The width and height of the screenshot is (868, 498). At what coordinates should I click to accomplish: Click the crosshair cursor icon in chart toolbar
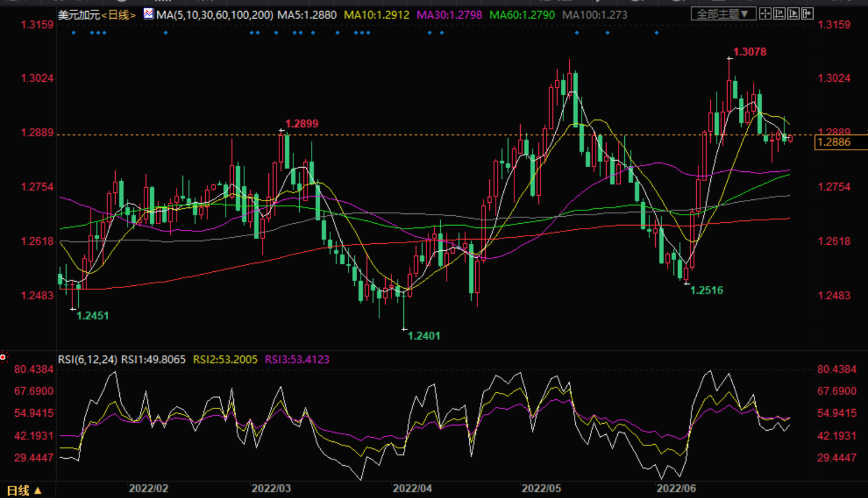tap(765, 13)
